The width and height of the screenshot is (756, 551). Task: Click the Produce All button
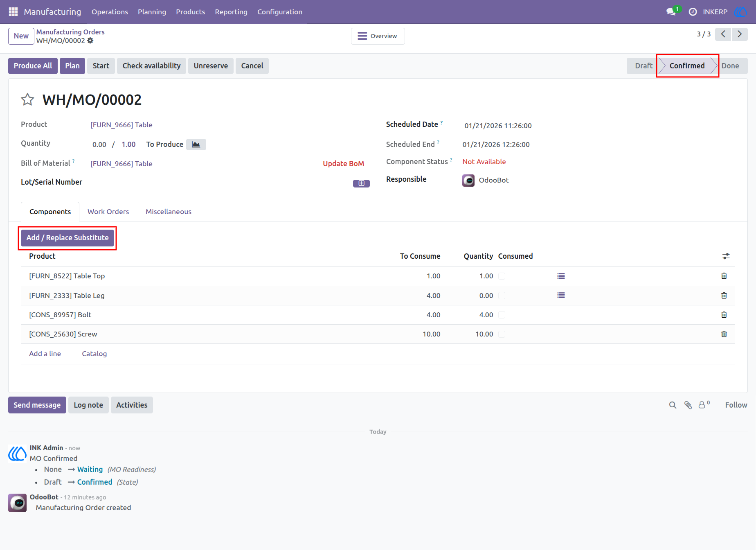[33, 66]
